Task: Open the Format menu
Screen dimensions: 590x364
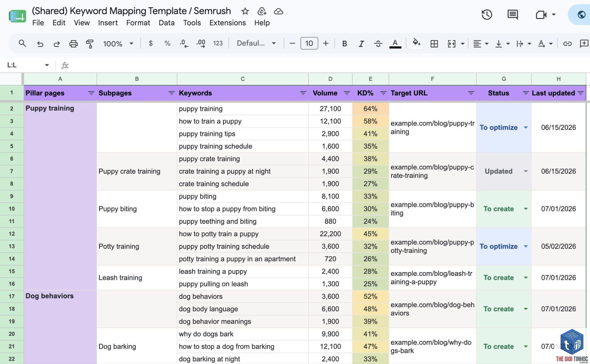Action: [138, 23]
